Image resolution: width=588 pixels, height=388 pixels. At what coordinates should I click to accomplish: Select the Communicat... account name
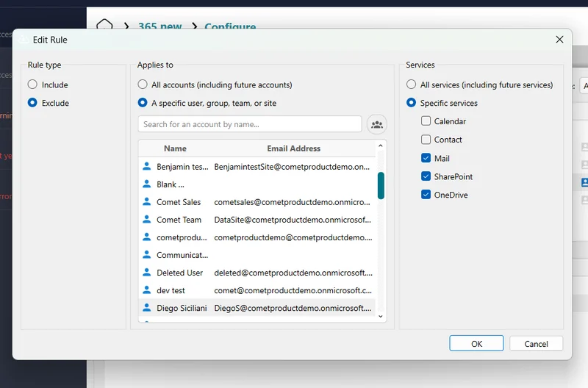point(182,255)
